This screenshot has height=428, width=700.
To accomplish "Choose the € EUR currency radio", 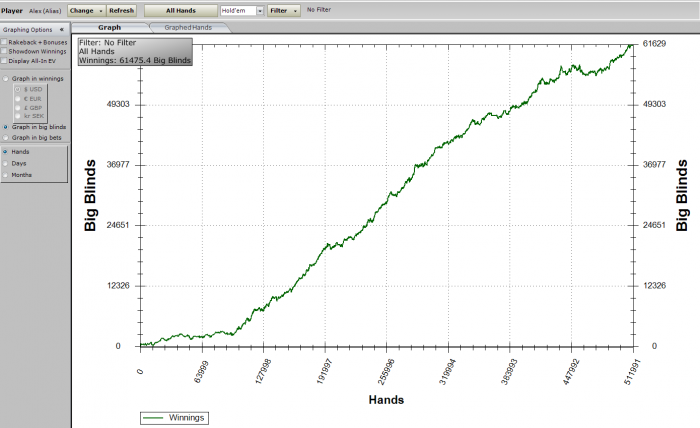I will click(x=18, y=99).
